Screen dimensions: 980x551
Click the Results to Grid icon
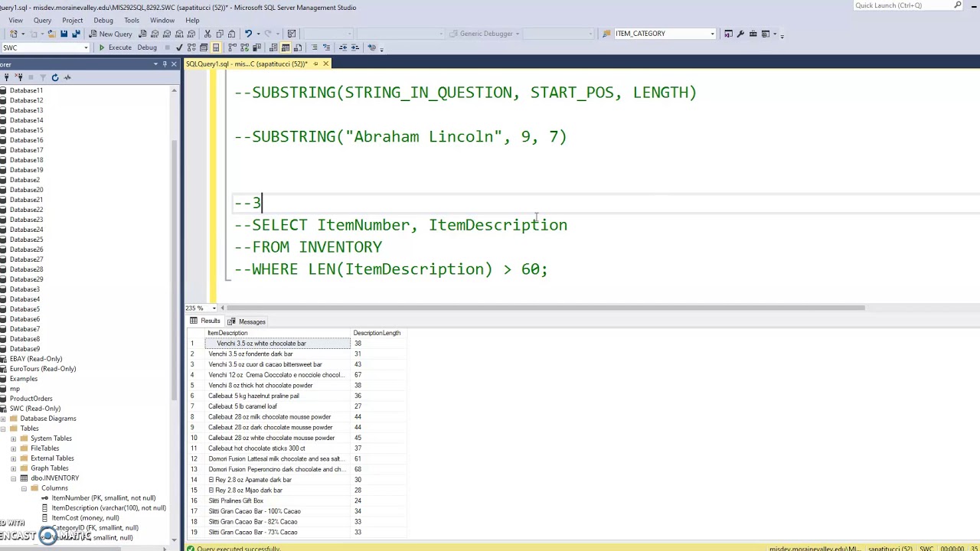(285, 47)
